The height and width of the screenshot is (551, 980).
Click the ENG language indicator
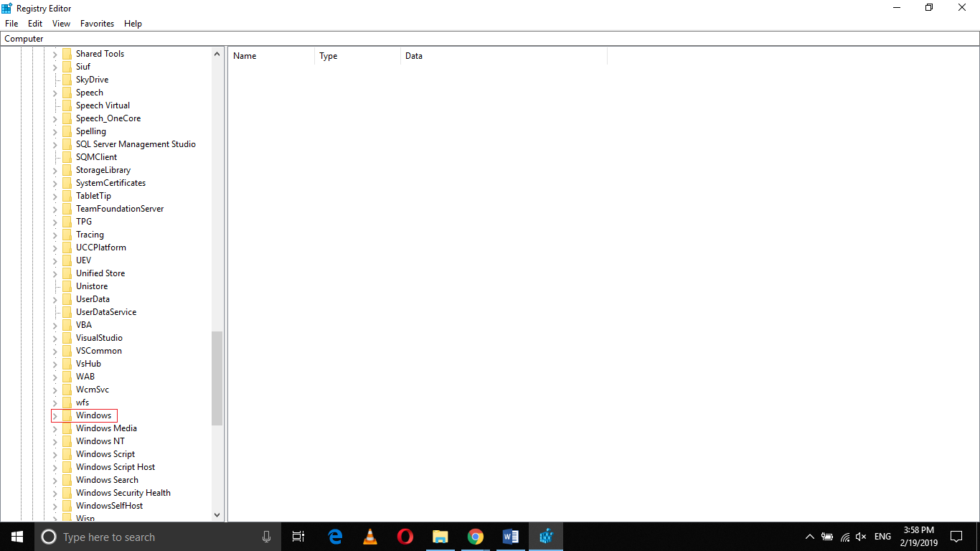pos(883,537)
